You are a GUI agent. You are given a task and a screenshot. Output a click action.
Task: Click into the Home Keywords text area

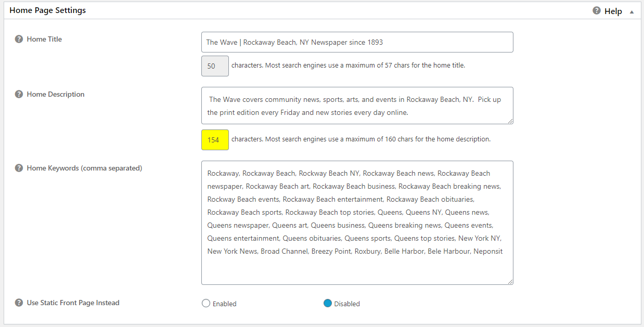[x=357, y=223]
